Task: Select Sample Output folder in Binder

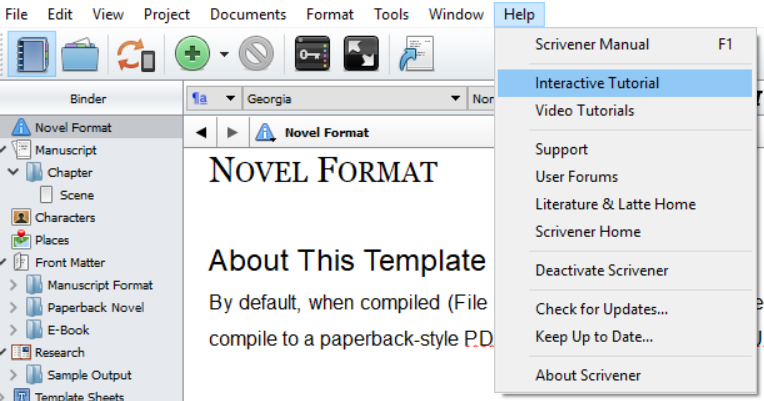Action: [x=89, y=375]
